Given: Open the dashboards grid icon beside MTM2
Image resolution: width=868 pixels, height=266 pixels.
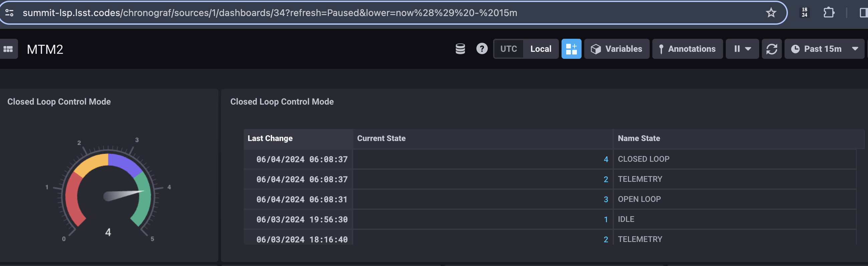Looking at the screenshot, I should point(8,49).
